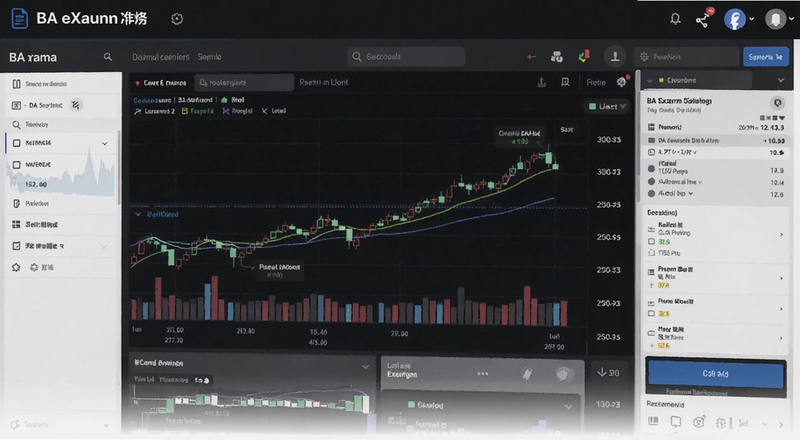Screen dimensions: 800x440
Task: Toggle the X-marked indicator in the legend
Action: point(274,111)
